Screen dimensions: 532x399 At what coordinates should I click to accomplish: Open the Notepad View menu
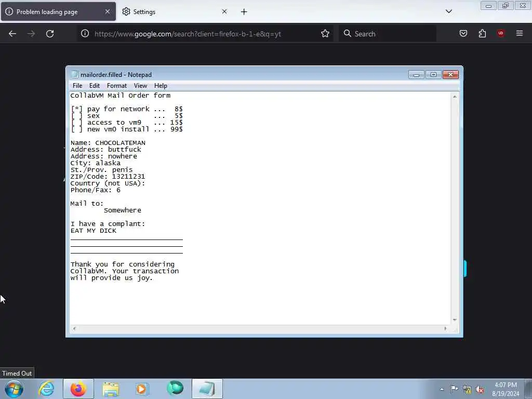click(140, 86)
